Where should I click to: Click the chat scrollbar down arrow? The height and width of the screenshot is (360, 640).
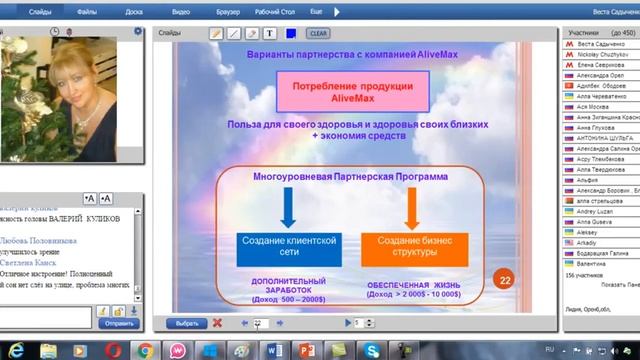click(138, 298)
